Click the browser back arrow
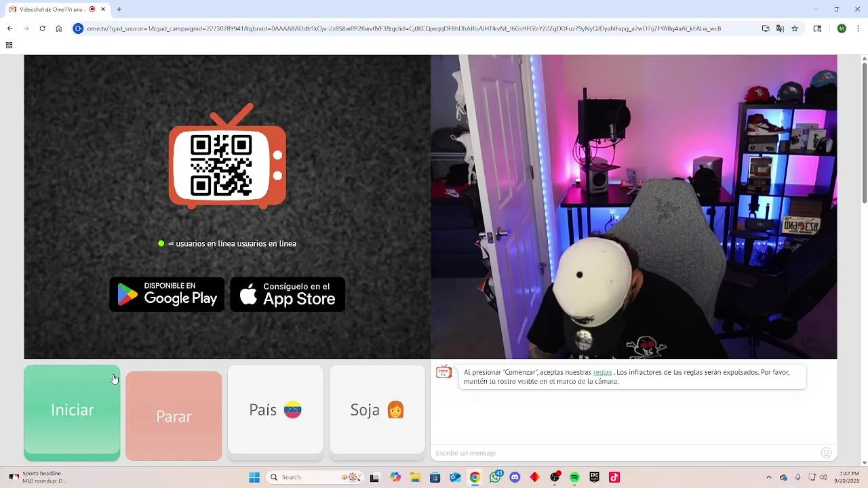The width and height of the screenshot is (868, 488). click(x=9, y=28)
